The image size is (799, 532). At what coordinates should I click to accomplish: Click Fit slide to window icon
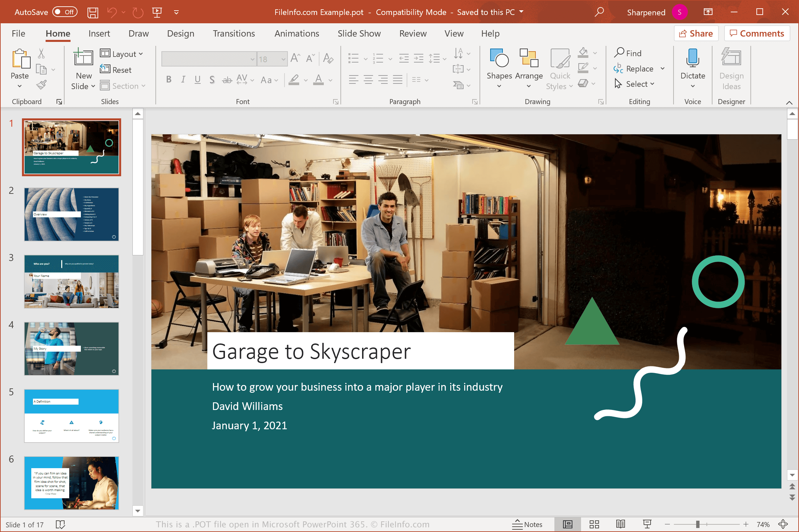click(x=783, y=524)
